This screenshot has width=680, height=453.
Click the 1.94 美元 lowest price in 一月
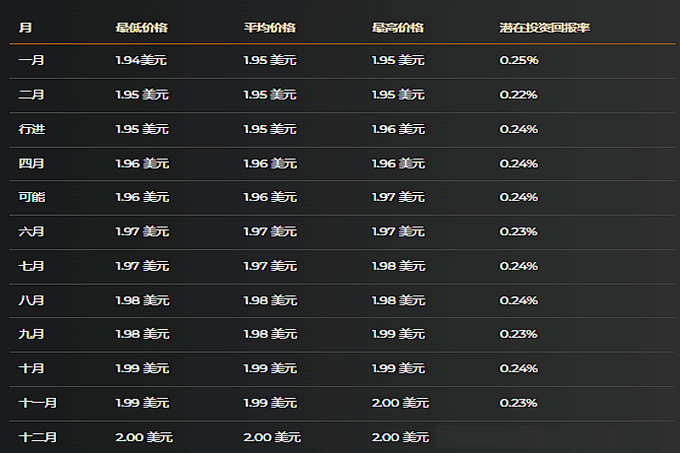[141, 61]
